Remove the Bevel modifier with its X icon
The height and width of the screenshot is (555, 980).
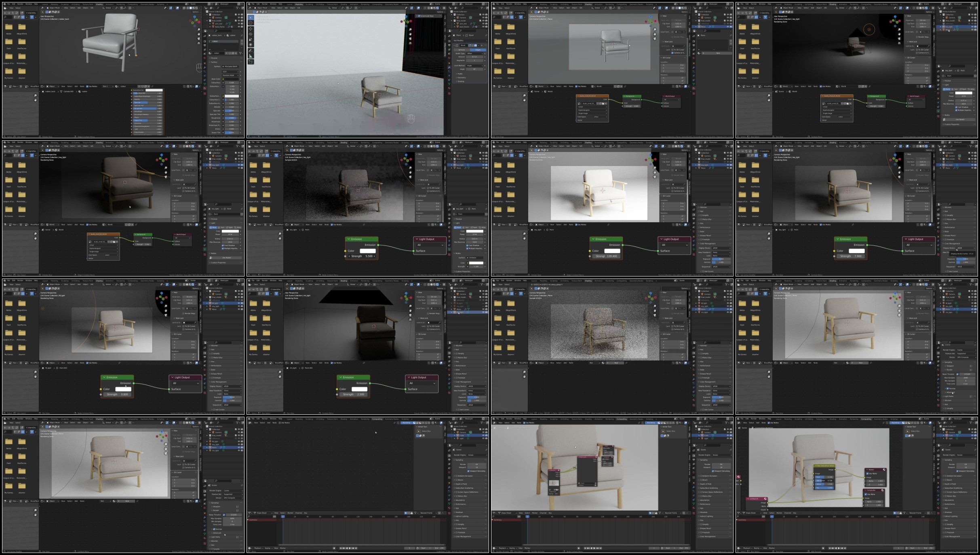coord(482,45)
